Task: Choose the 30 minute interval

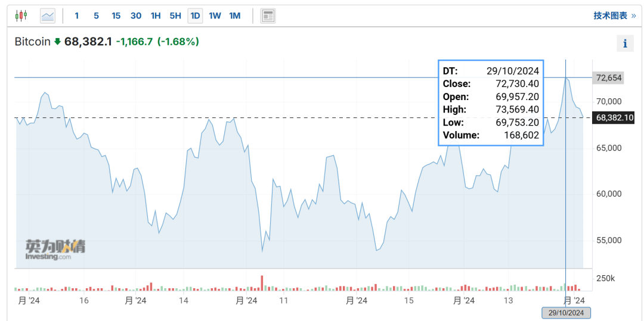Action: pos(136,16)
